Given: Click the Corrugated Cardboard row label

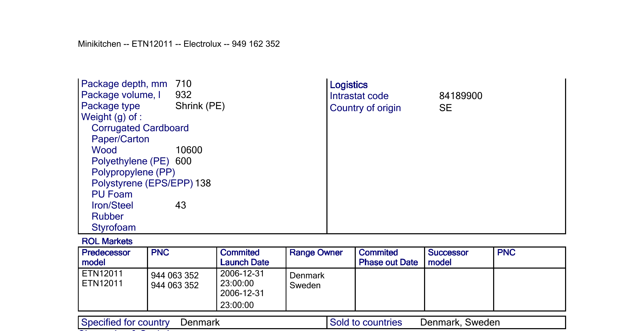Looking at the screenshot, I should (140, 128).
